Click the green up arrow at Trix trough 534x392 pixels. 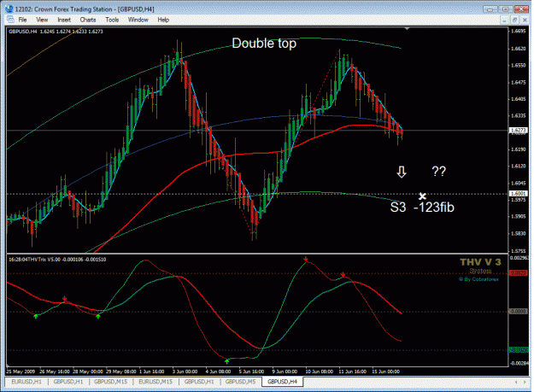pos(226,361)
